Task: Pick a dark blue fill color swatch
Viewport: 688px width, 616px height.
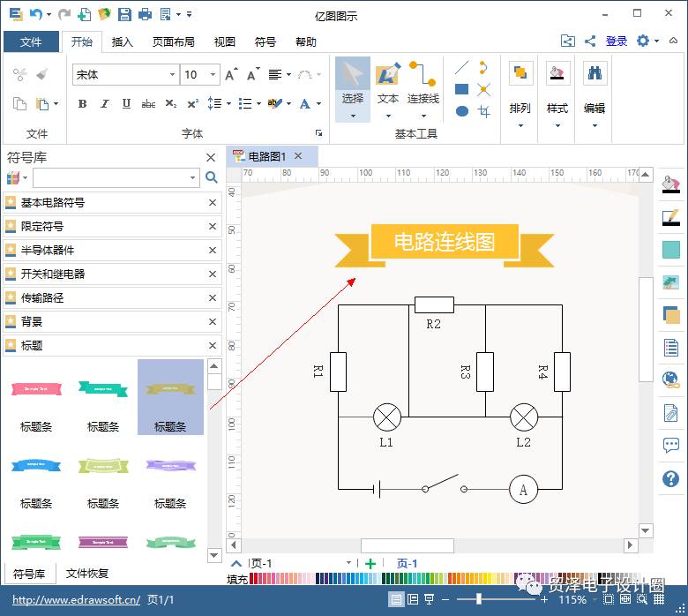Action: coord(318,579)
